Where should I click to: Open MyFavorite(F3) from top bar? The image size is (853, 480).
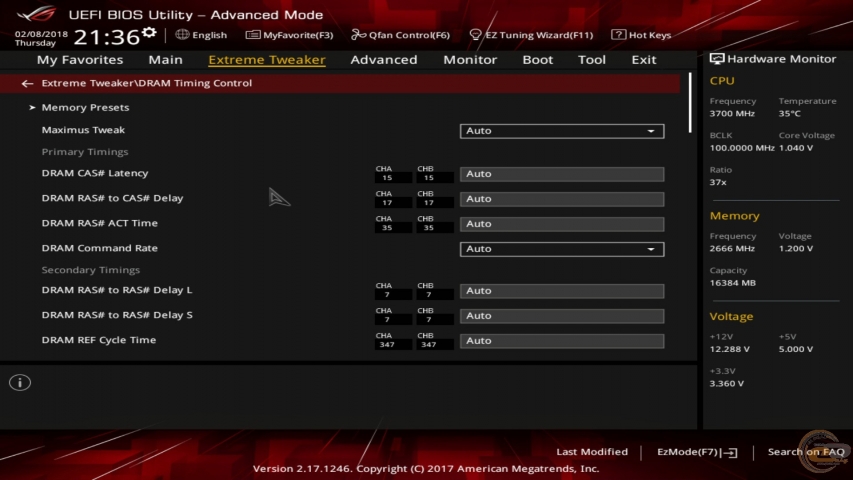[x=289, y=35]
